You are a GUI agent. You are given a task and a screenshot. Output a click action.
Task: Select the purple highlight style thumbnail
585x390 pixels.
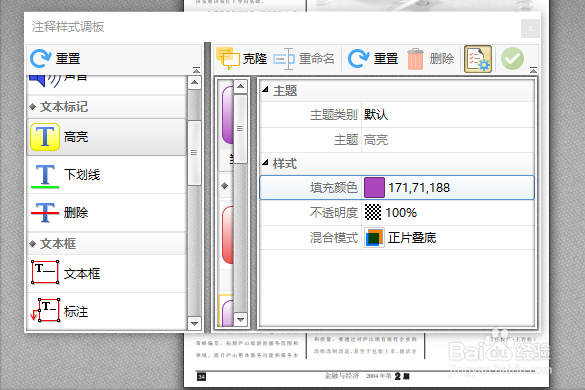point(227,115)
